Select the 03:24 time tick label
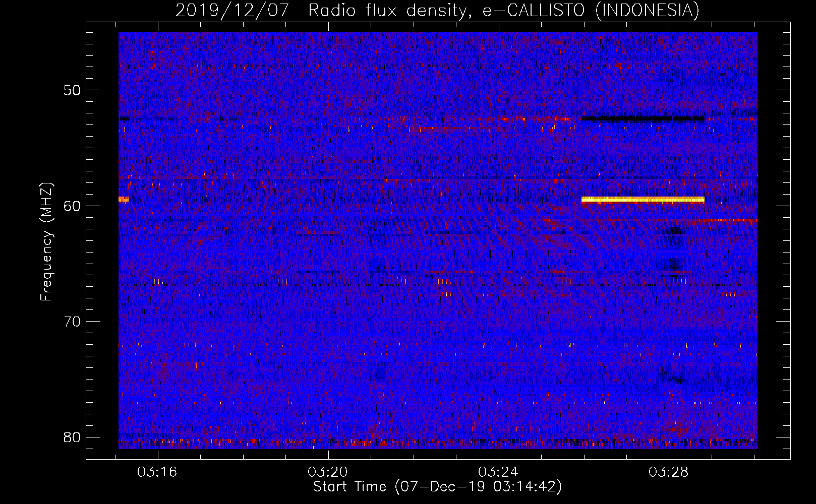 (x=498, y=472)
